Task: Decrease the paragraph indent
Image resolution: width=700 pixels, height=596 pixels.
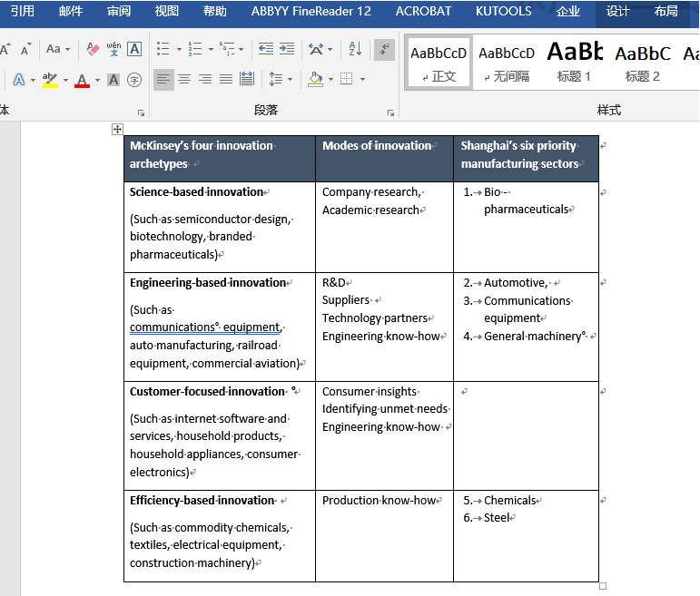Action: tap(265, 49)
